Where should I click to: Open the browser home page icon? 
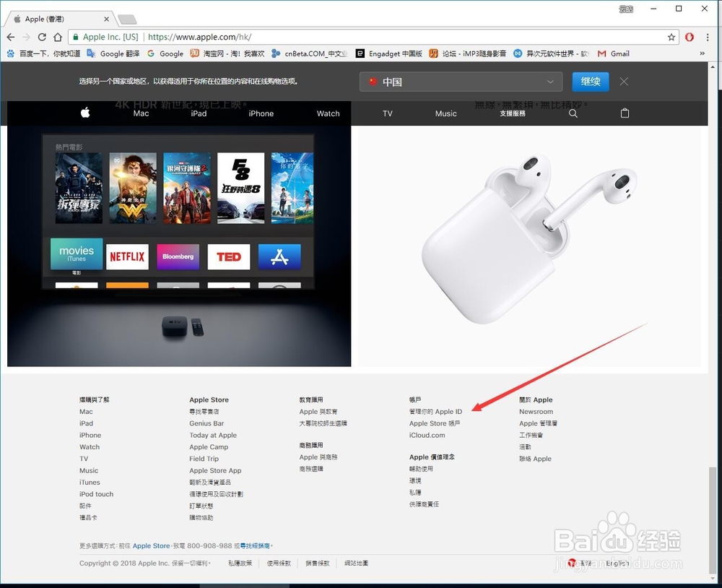pos(58,37)
